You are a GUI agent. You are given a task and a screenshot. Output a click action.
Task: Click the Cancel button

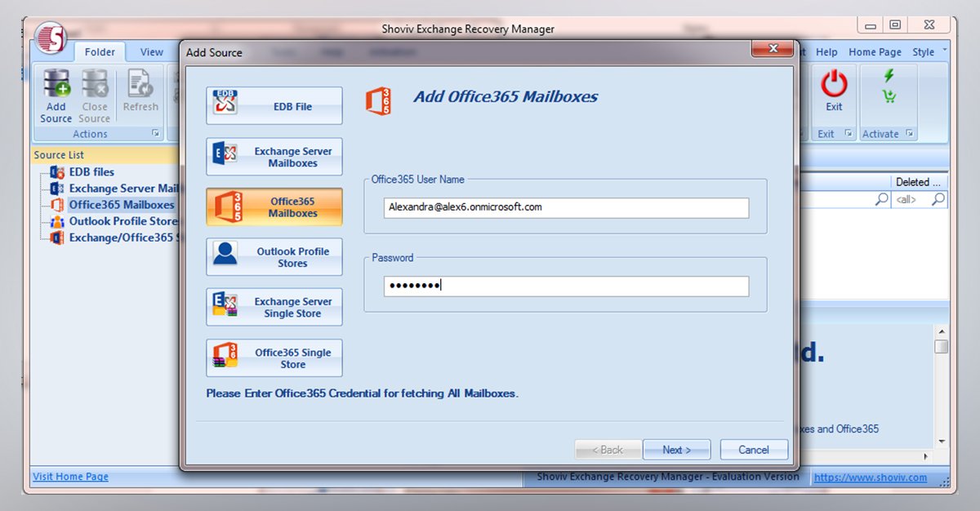click(x=754, y=450)
